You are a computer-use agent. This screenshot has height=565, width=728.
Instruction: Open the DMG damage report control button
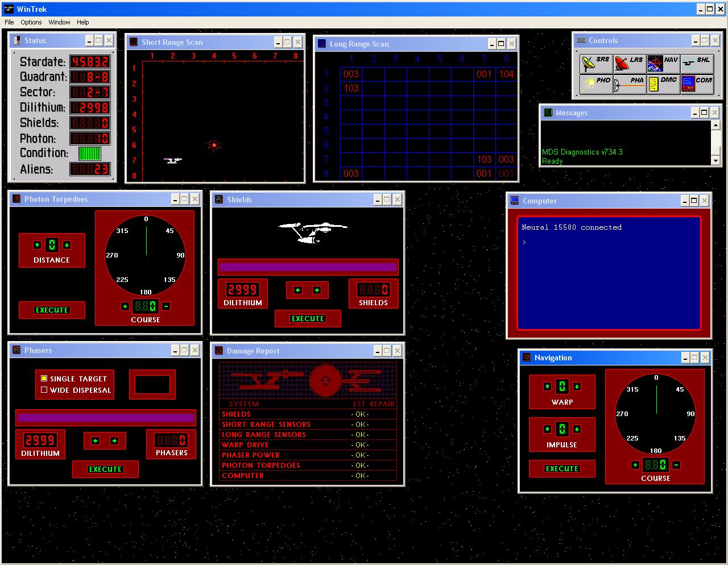pyautogui.click(x=663, y=84)
